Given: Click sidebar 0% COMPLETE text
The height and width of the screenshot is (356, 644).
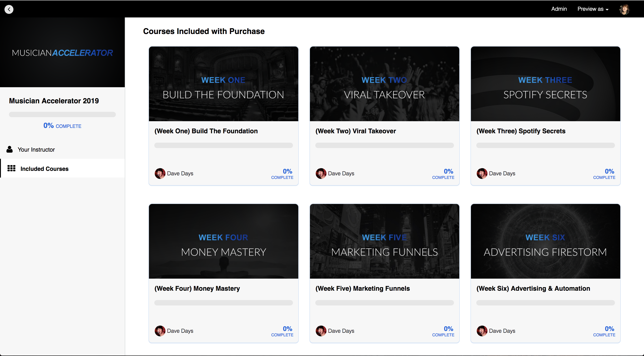Looking at the screenshot, I should 62,125.
